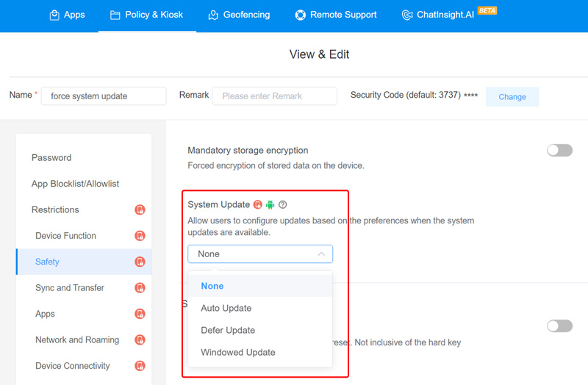Click the help question mark beside System Update
588x385 pixels.
[x=282, y=205]
